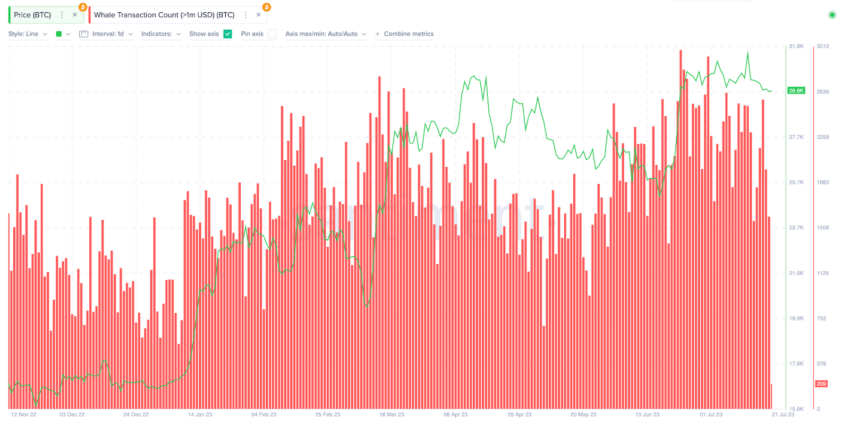Click Bitcoin badge on Price (BTC) tab
Screen dimensions: 850x423
point(82,7)
